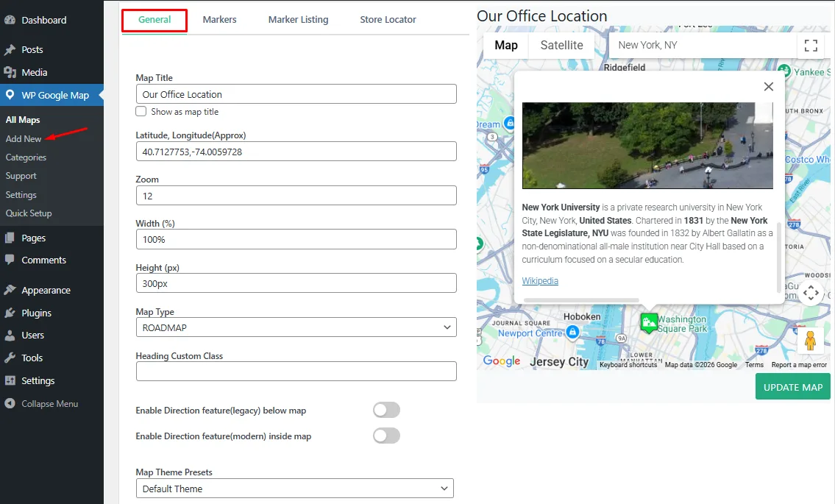Toggle fullscreen map view icon
Screen dimensions: 835x504
[x=811, y=46]
